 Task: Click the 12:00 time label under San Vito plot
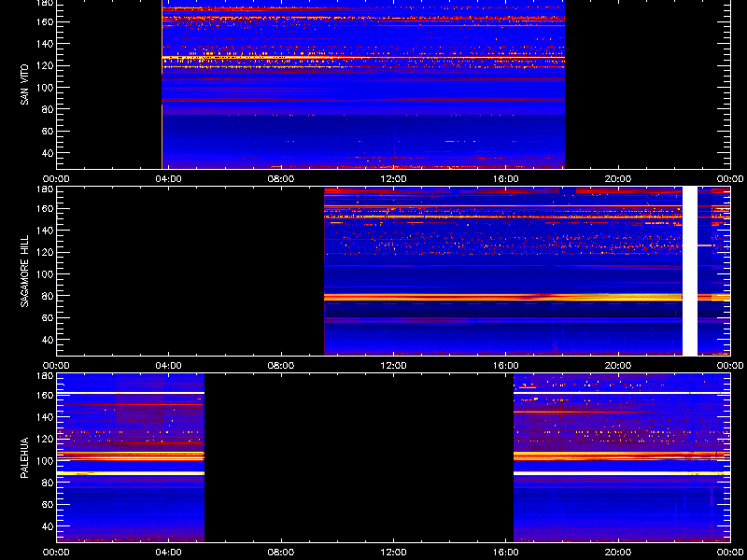(x=393, y=179)
